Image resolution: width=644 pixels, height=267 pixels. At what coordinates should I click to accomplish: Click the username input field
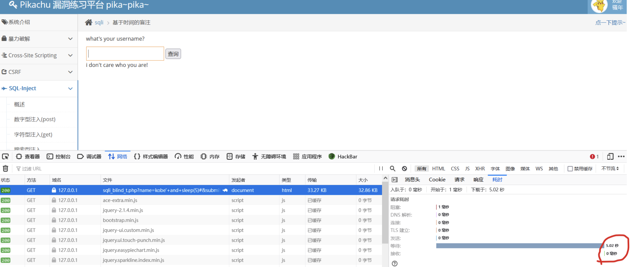coord(125,54)
